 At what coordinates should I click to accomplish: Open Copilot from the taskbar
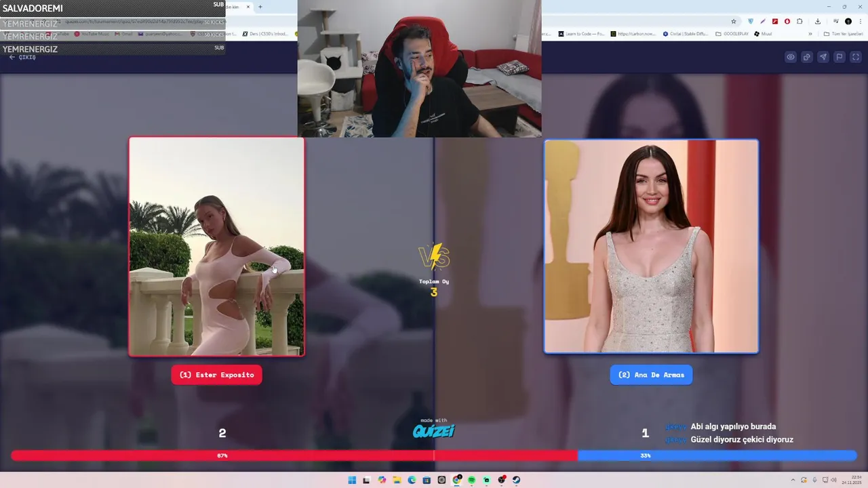pos(382,480)
